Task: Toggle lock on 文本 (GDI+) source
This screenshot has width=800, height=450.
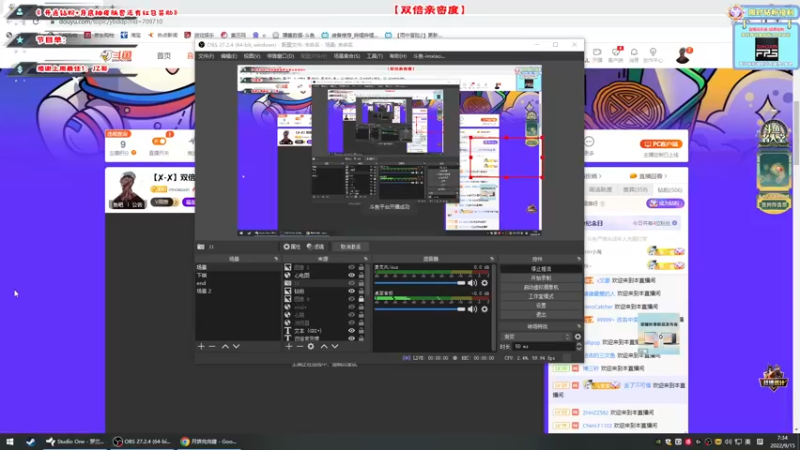Action: click(x=361, y=331)
